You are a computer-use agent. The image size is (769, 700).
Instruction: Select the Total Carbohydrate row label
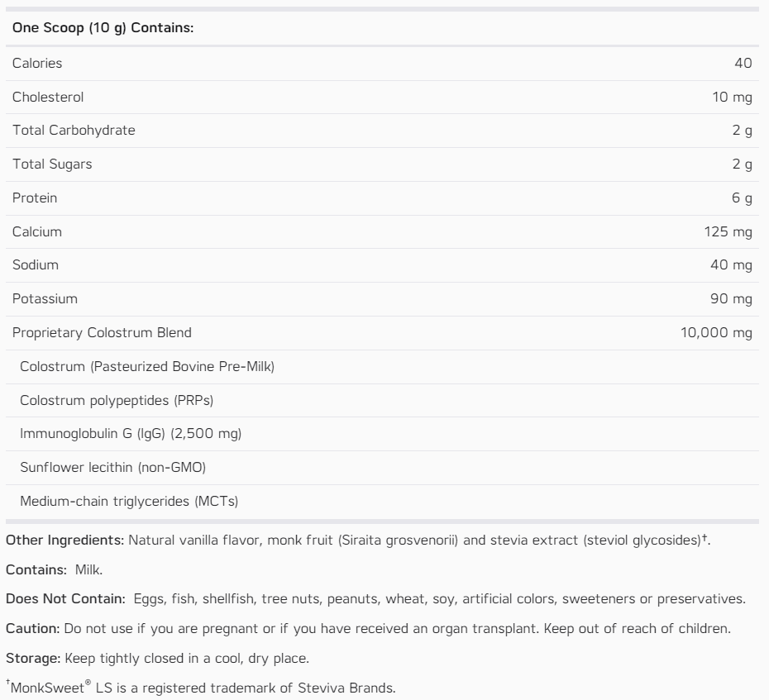point(74,131)
